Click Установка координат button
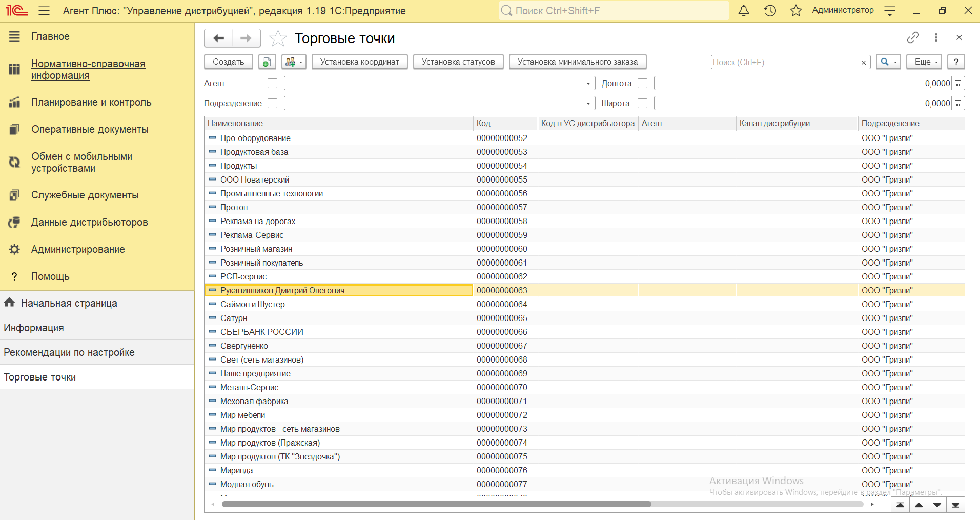The width and height of the screenshot is (980, 520). click(360, 62)
